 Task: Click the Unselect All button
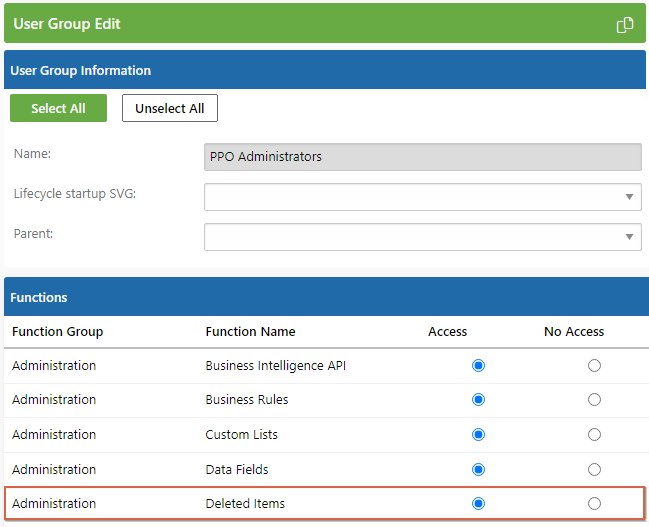(170, 108)
